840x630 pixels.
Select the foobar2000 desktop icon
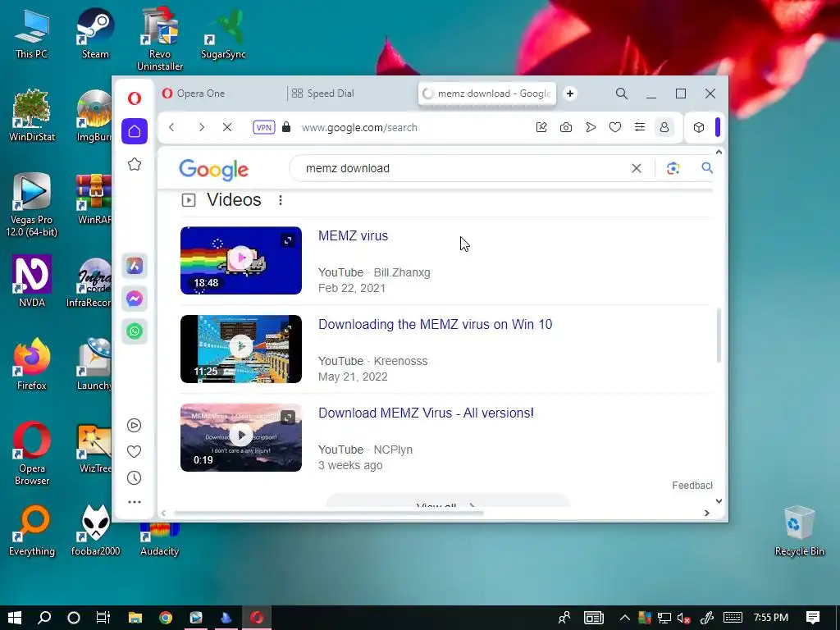point(95,531)
